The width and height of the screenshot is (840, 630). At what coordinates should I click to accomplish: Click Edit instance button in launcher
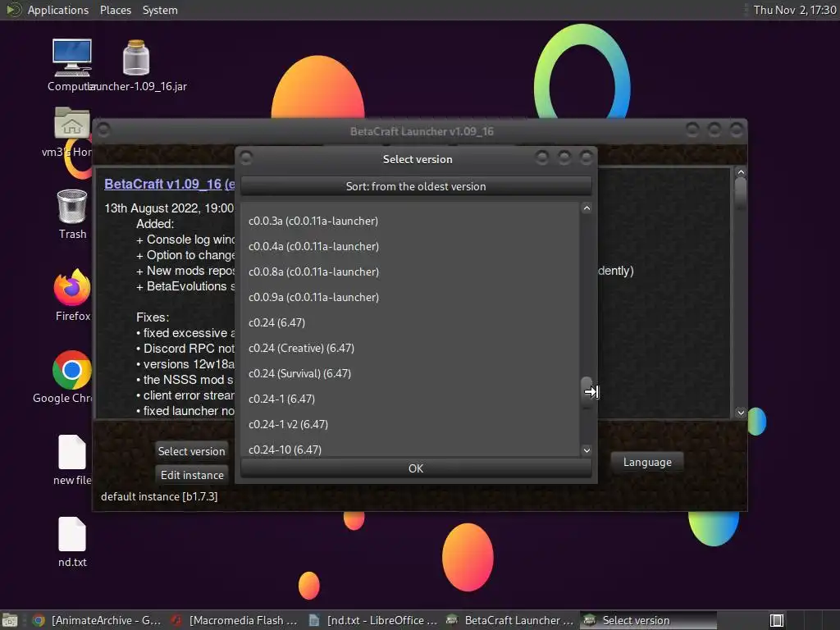[x=192, y=475]
